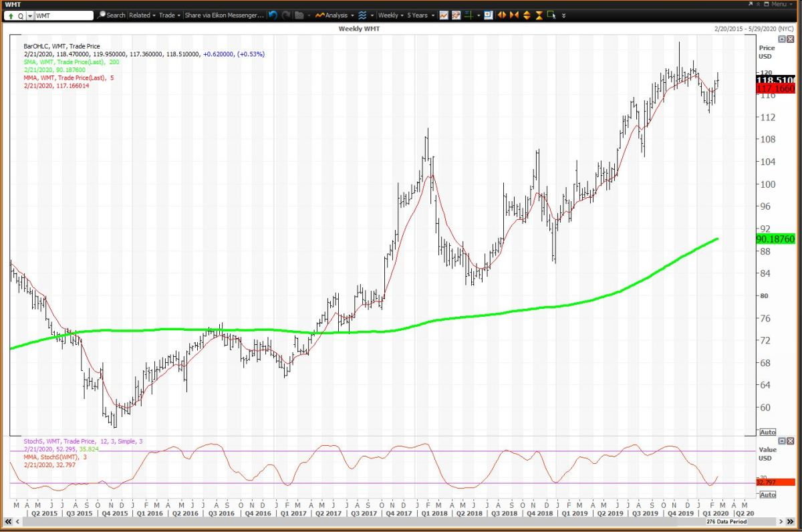This screenshot has width=802, height=532.
Task: Toggle the Auto scale on price axis
Action: tap(767, 432)
